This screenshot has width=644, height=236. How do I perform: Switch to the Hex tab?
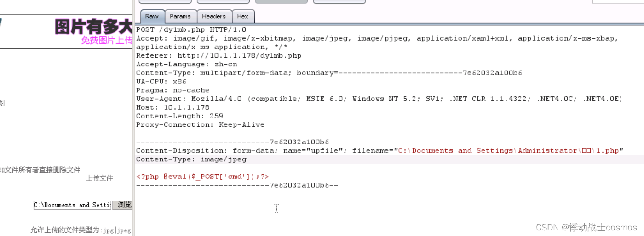(x=243, y=17)
